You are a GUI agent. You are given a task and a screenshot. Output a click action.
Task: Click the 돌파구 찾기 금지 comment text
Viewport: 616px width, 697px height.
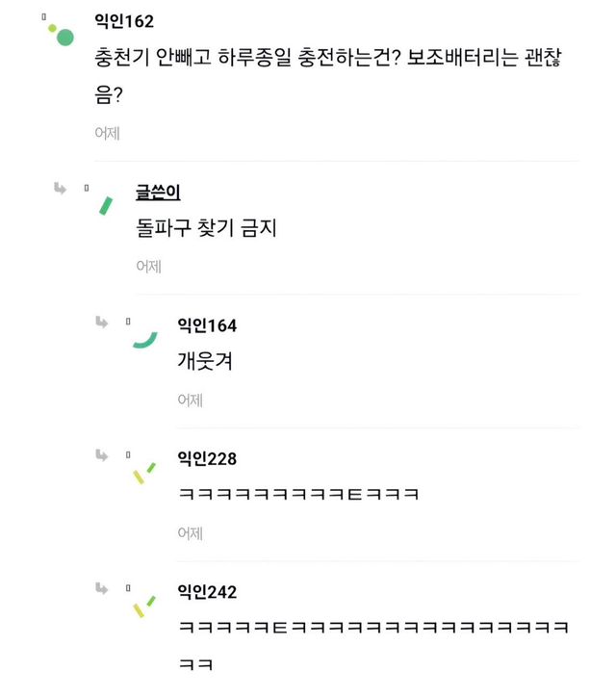208,229
